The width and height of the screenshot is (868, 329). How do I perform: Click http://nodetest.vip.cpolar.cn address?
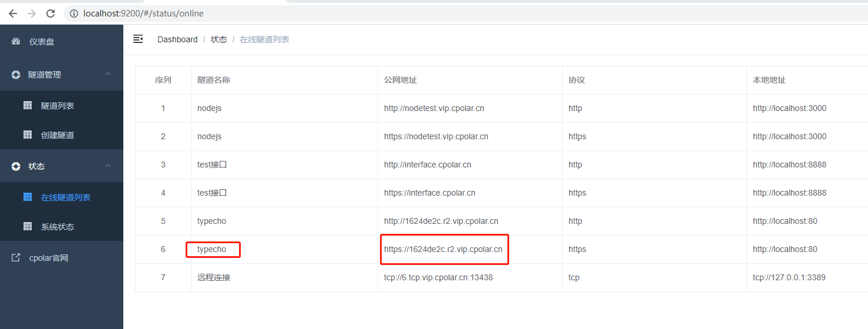pos(434,108)
